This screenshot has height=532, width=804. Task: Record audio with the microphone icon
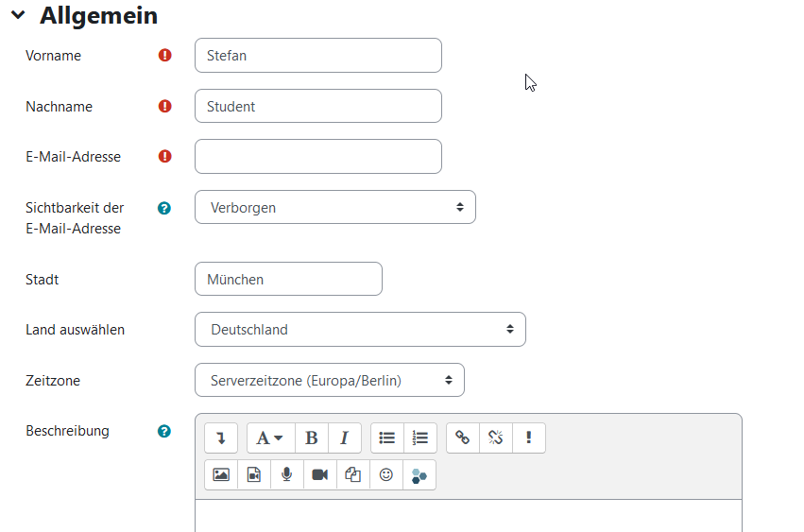pyautogui.click(x=286, y=474)
